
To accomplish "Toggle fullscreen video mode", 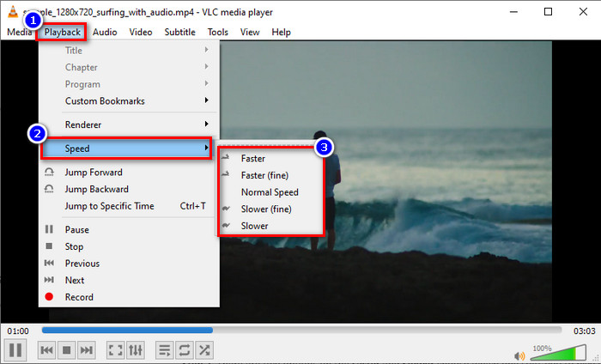I will (115, 349).
